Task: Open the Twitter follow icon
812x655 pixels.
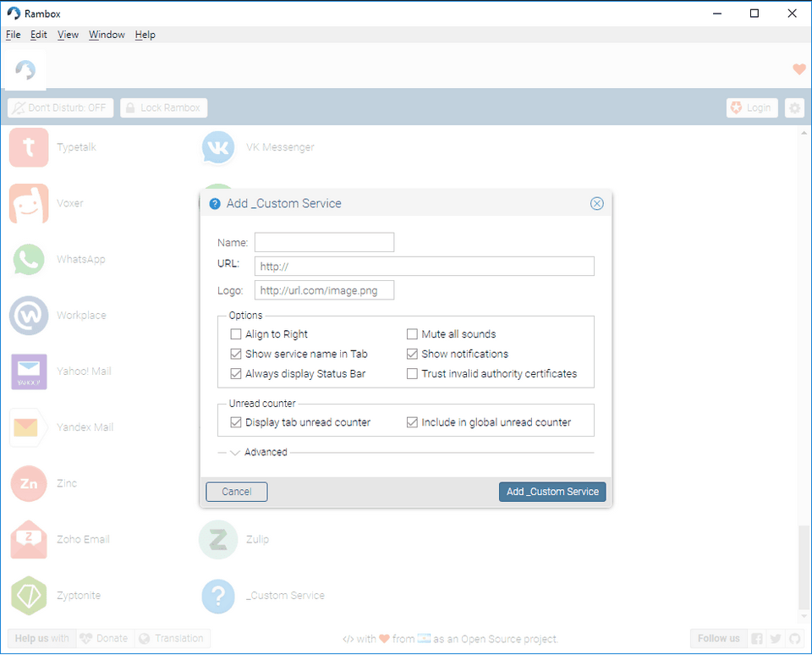Action: click(776, 638)
